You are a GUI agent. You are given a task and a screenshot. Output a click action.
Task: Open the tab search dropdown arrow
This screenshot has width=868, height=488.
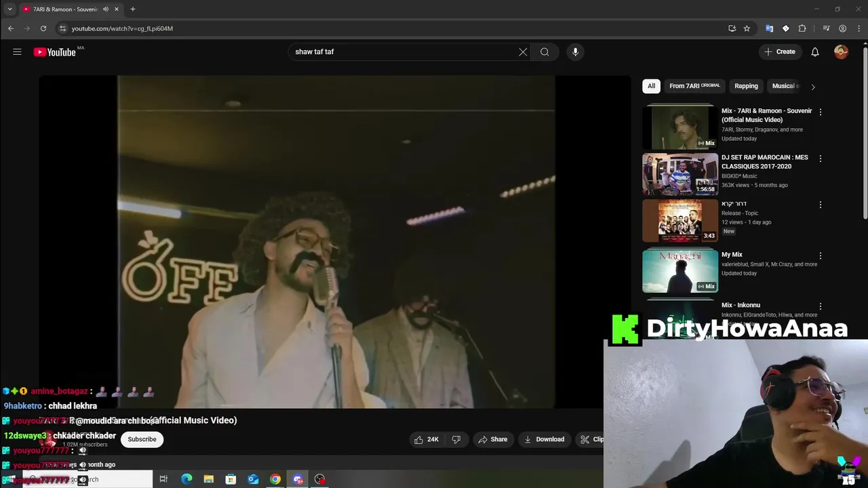coord(9,9)
